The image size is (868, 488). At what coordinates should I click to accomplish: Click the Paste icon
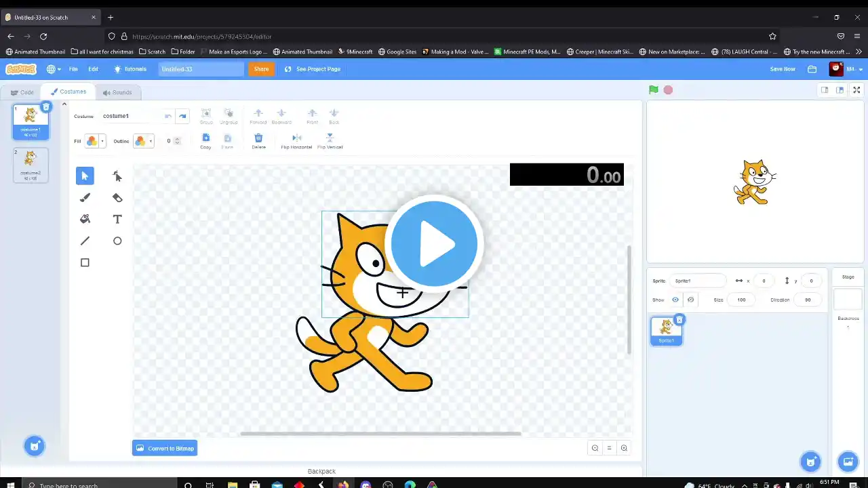227,138
